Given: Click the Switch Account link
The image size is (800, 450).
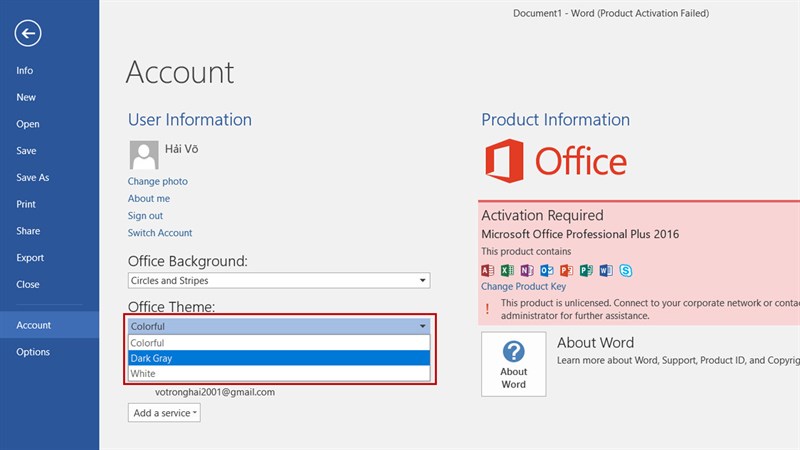Looking at the screenshot, I should click(x=160, y=233).
